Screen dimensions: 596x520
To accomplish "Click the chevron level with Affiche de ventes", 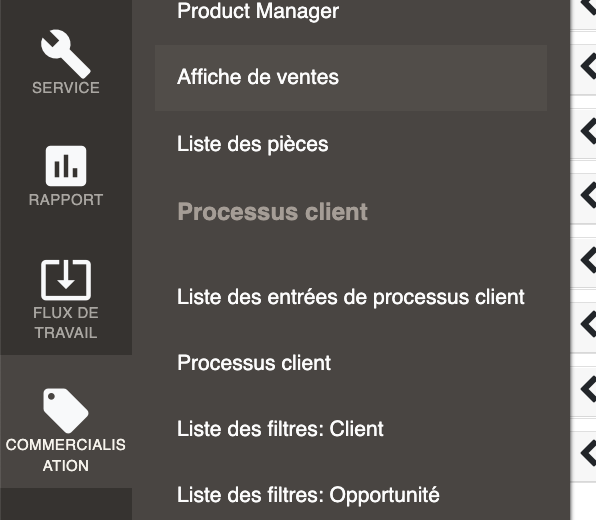I will [588, 67].
